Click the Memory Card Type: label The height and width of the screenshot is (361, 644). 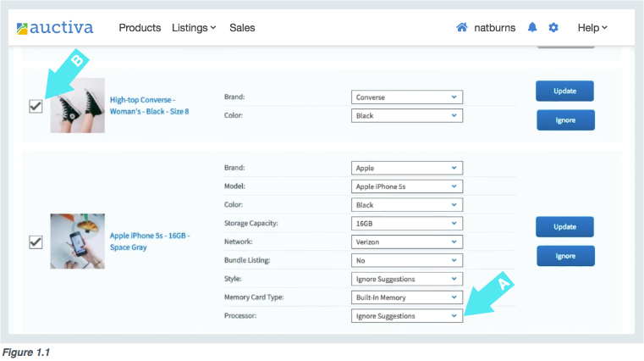[x=254, y=297]
